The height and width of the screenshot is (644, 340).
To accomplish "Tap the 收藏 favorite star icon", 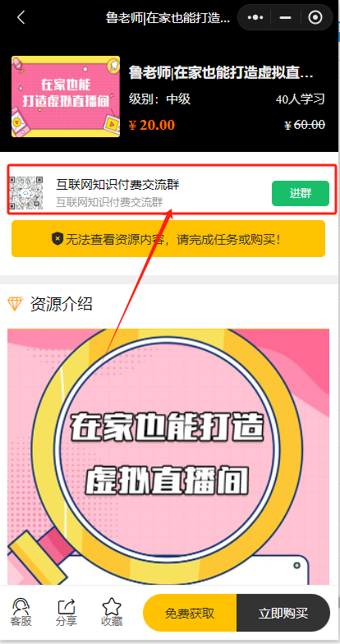I will (112, 613).
